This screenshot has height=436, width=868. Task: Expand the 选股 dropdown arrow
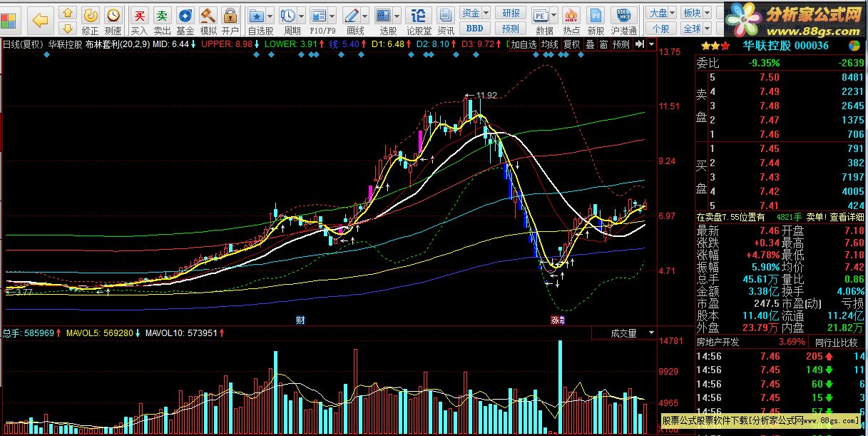[x=397, y=15]
